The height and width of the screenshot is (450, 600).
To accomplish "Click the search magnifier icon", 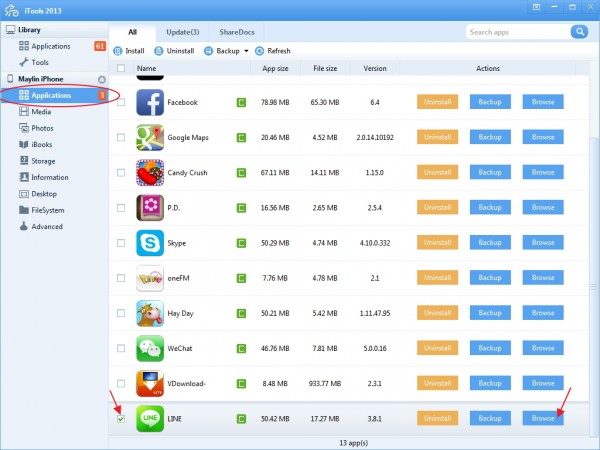I will pos(578,32).
